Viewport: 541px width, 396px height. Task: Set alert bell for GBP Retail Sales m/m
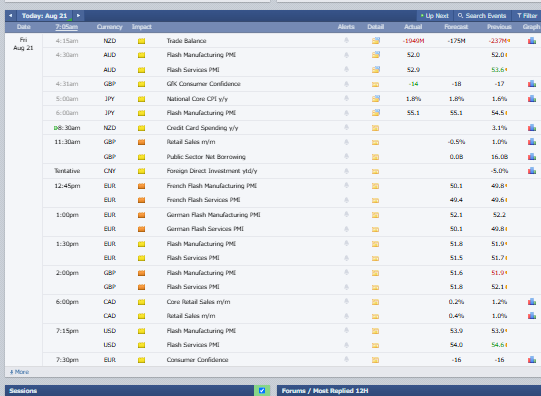pyautogui.click(x=346, y=142)
